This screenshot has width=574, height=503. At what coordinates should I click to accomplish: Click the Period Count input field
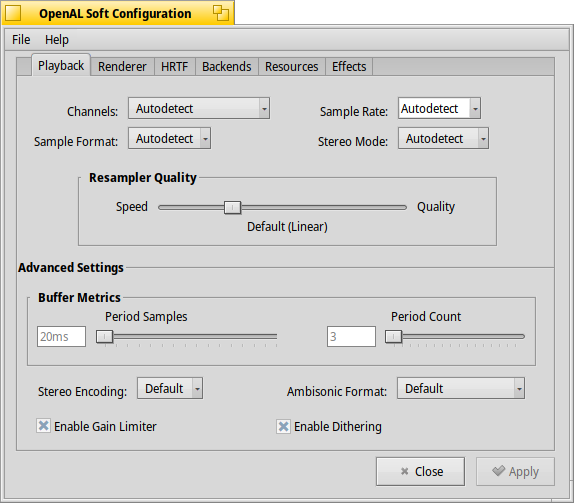pyautogui.click(x=351, y=336)
